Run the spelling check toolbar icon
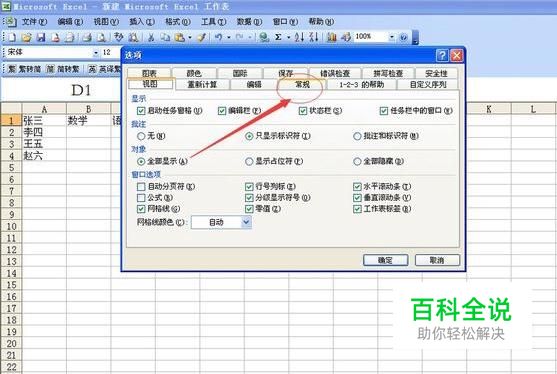The width and height of the screenshot is (557, 374). (119, 37)
